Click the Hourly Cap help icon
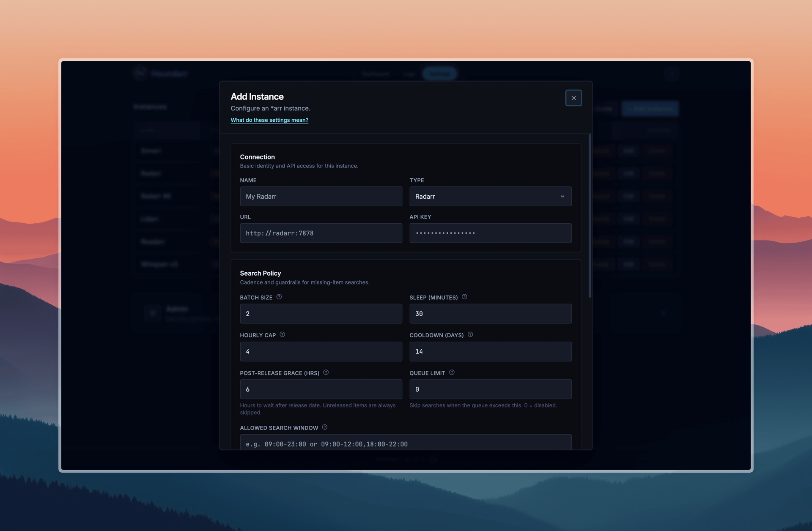This screenshot has width=812, height=531. click(x=283, y=334)
